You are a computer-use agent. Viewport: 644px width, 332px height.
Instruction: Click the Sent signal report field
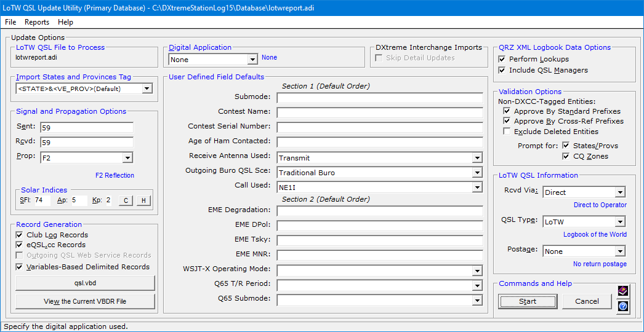click(86, 127)
